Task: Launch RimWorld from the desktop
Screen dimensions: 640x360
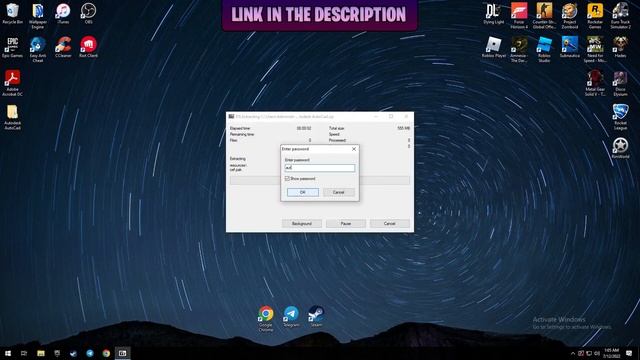Action: (x=620, y=148)
